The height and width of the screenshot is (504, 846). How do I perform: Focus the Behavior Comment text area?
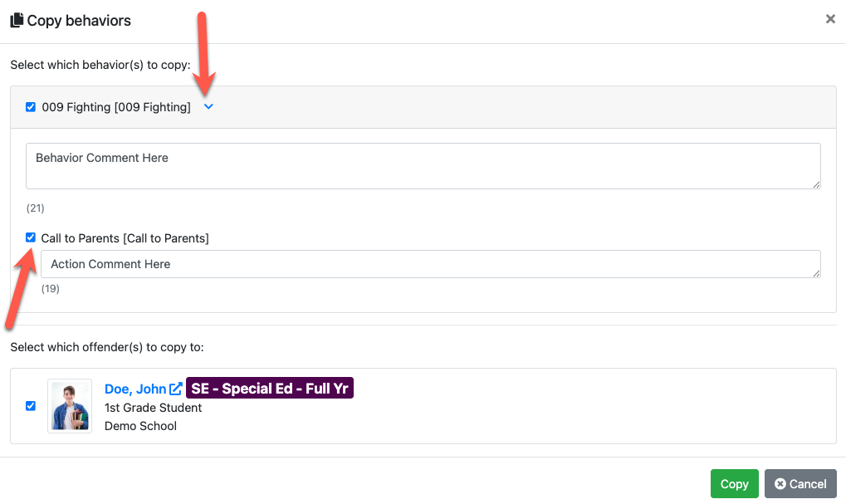point(423,166)
